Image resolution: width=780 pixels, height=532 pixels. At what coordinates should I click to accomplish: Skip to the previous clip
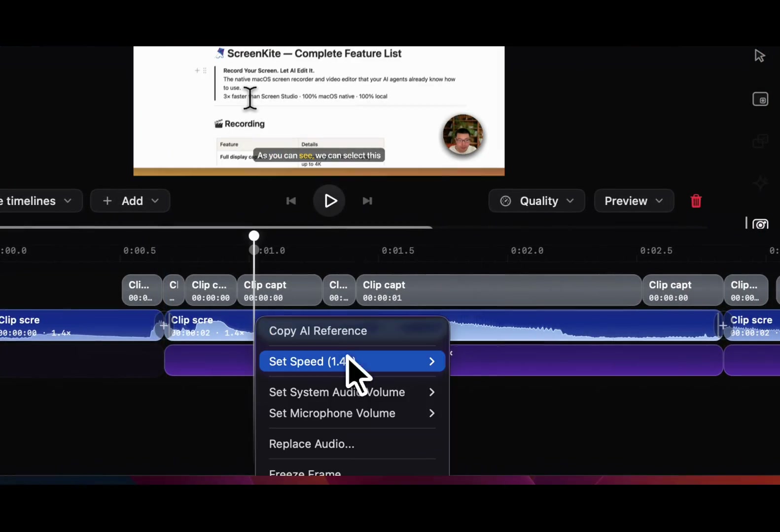pos(291,201)
